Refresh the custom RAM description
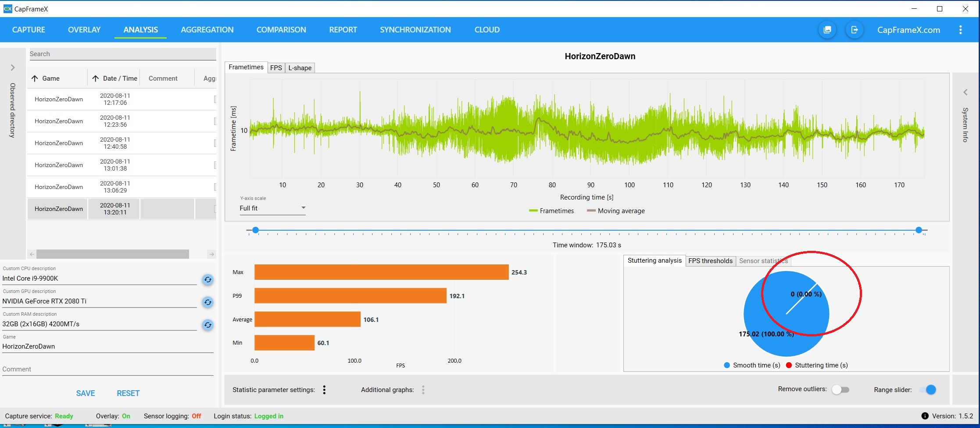The width and height of the screenshot is (980, 428). tap(208, 325)
